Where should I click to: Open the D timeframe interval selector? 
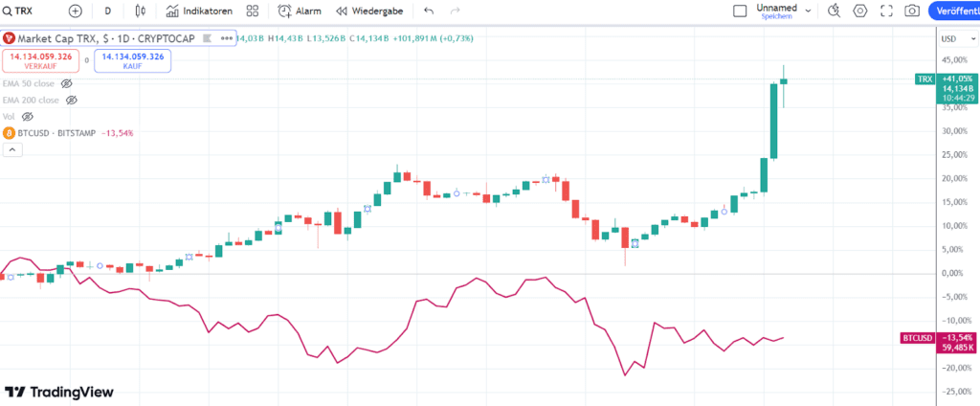click(x=108, y=11)
